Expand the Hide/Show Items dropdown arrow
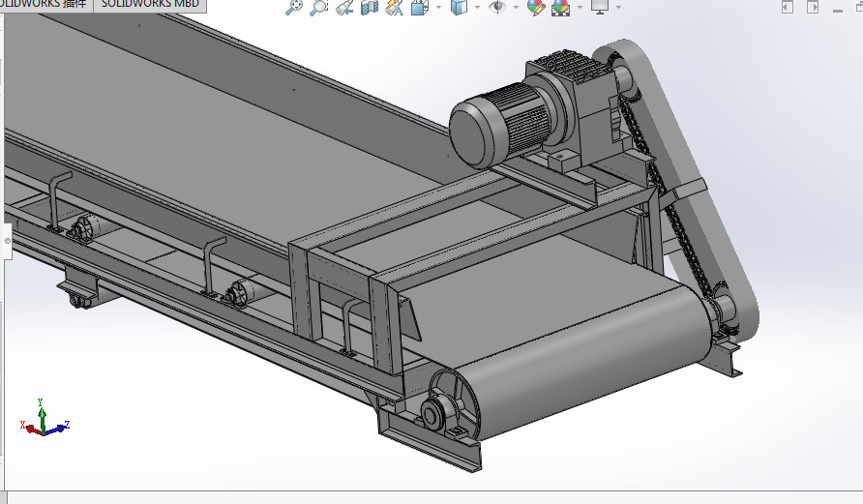This screenshot has width=863, height=504. (x=516, y=7)
